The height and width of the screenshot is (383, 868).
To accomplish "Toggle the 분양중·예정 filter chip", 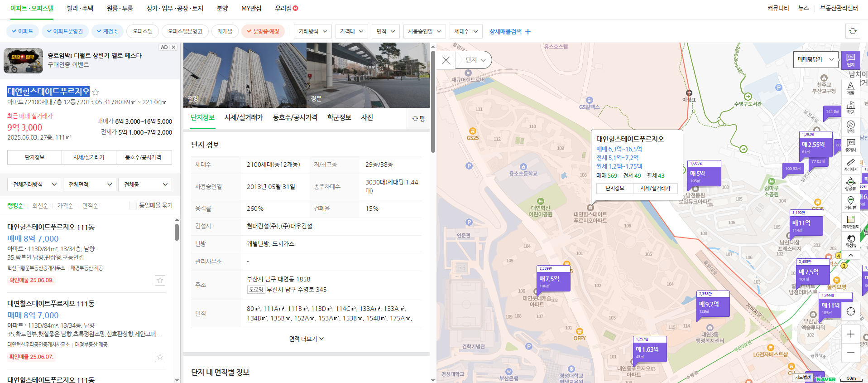I will [263, 31].
